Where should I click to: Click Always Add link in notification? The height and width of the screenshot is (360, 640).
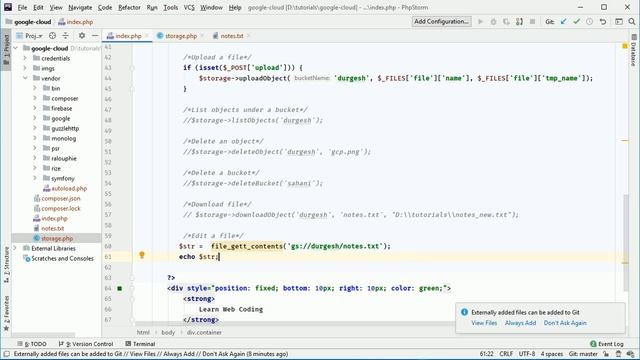[x=520, y=323]
